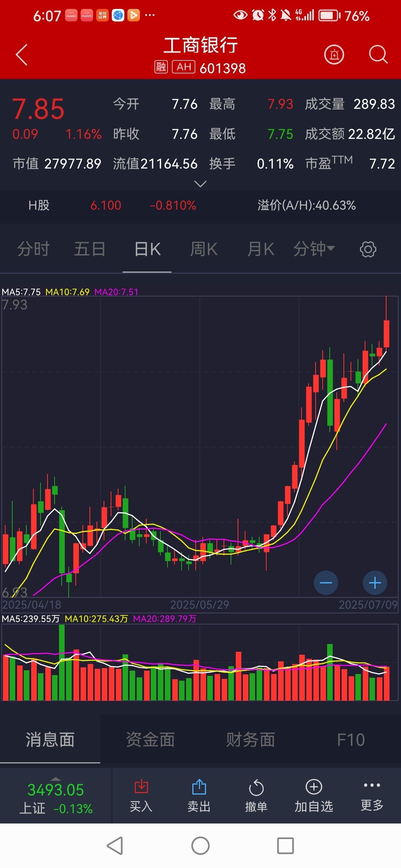Tap 溢价(A/H):40.63% premium text
This screenshot has width=401, height=868.
[307, 205]
